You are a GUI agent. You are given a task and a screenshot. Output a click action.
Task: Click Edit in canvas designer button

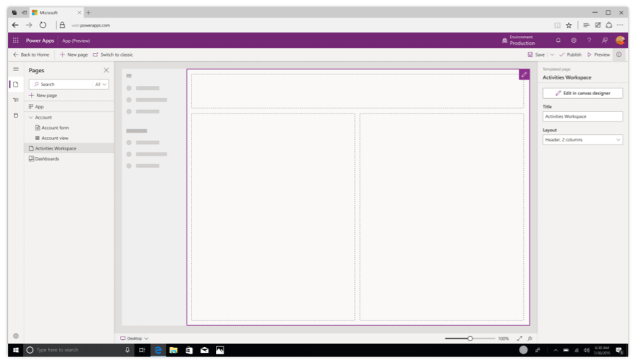[x=582, y=93]
